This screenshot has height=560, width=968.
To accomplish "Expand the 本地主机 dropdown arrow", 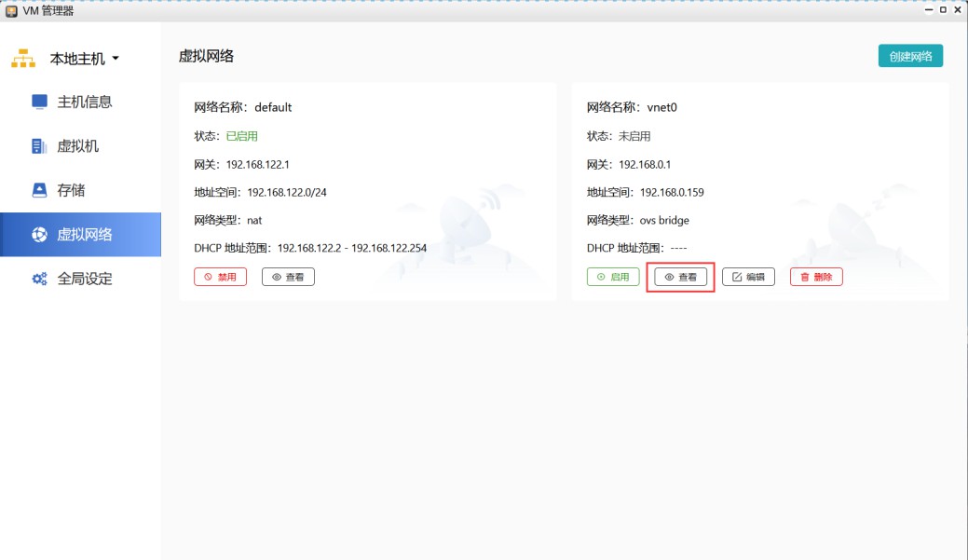I will pos(116,59).
